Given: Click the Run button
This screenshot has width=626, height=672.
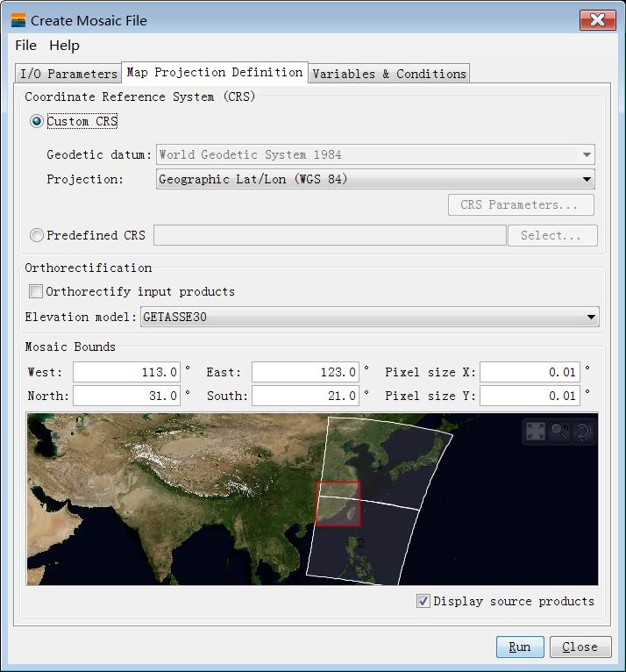Looking at the screenshot, I should 519,647.
